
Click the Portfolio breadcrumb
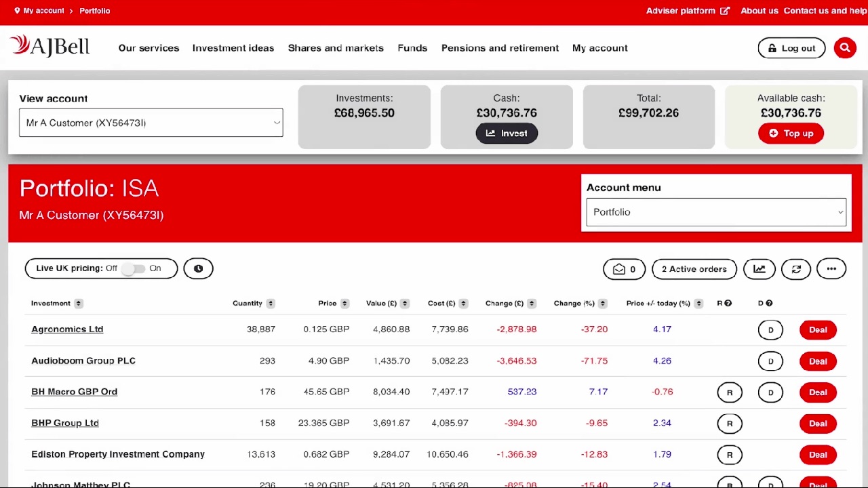click(94, 11)
